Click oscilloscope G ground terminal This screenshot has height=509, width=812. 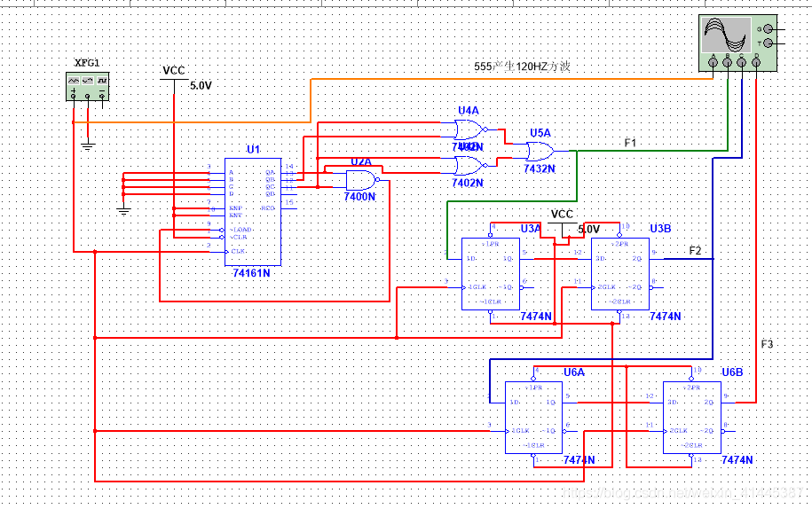(769, 29)
